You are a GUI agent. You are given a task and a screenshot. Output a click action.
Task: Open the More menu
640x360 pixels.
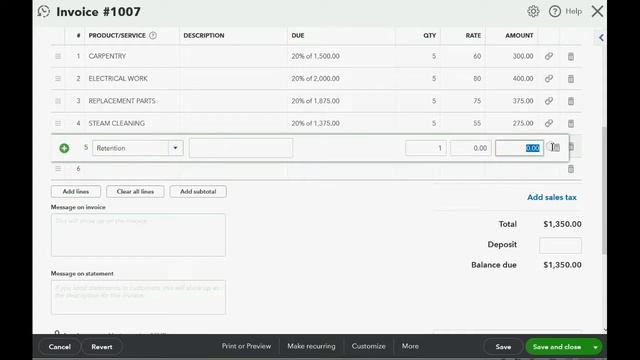(410, 346)
